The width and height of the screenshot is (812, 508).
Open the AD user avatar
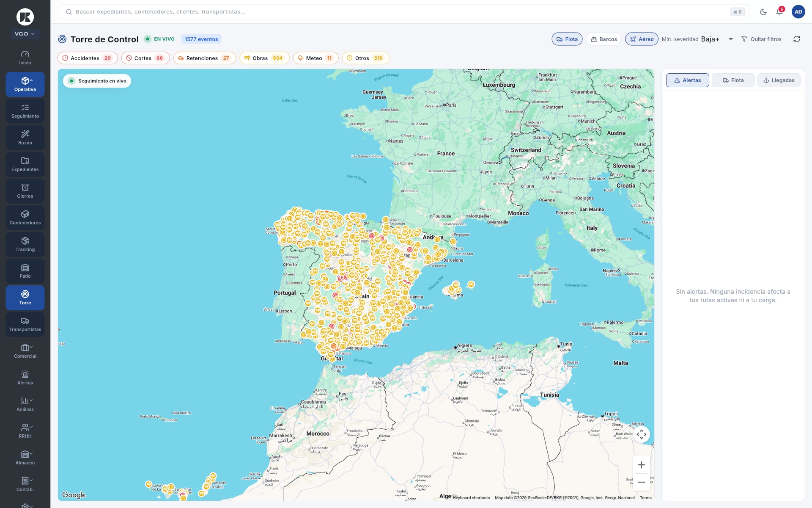click(798, 12)
